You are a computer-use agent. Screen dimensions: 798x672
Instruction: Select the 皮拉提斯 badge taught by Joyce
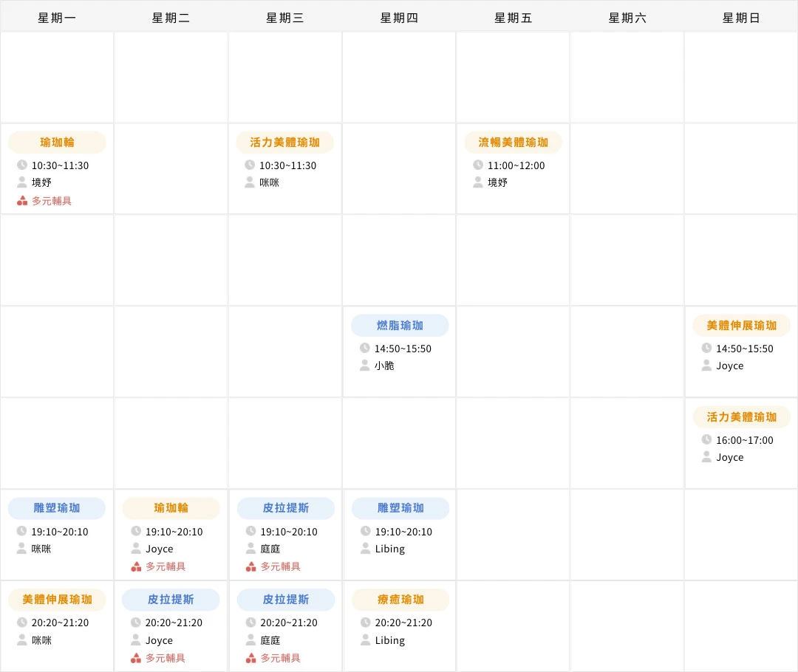click(171, 600)
